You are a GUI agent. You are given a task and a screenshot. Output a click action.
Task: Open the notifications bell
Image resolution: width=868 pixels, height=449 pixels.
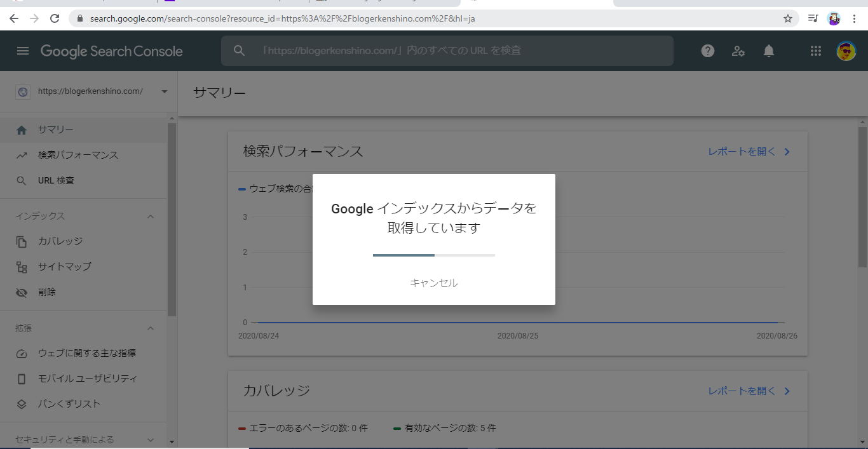[769, 51]
